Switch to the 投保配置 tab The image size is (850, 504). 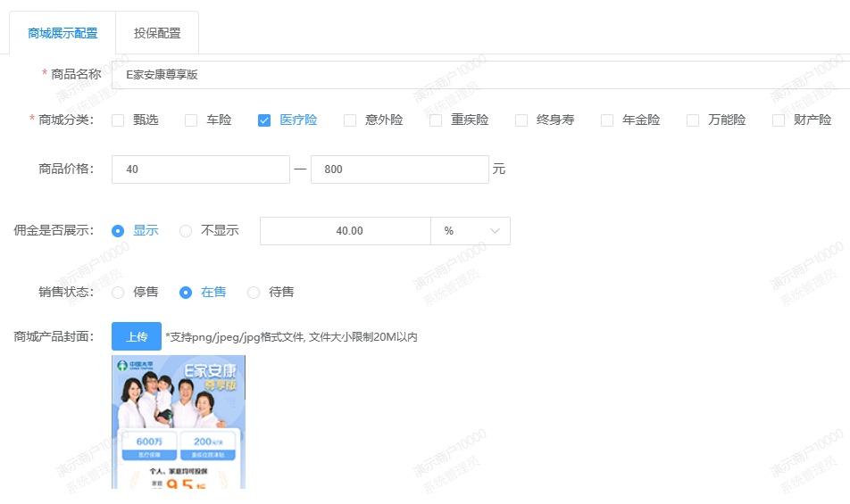point(157,34)
